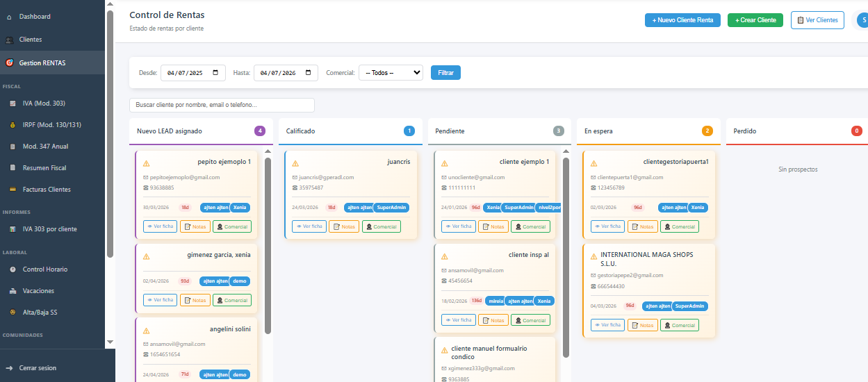Click Ver ficha on pepito ejemoplo 1 card

(x=160, y=226)
